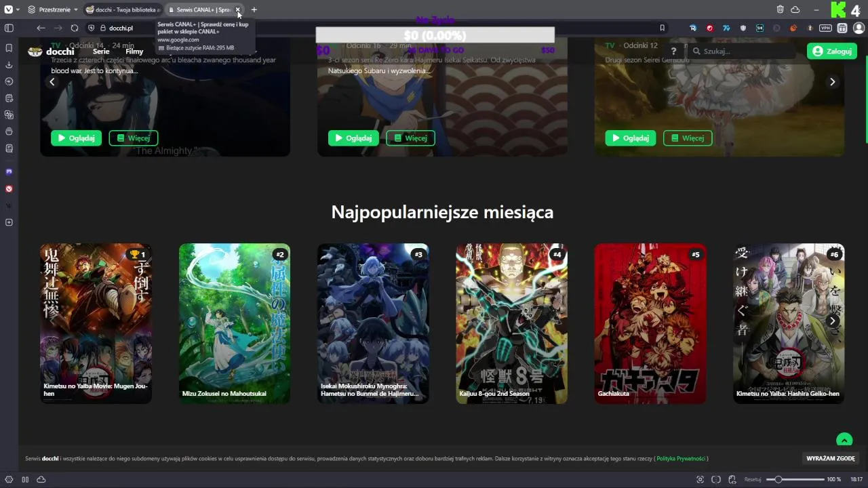
Task: Focus the Szukaj search field
Action: (742, 51)
